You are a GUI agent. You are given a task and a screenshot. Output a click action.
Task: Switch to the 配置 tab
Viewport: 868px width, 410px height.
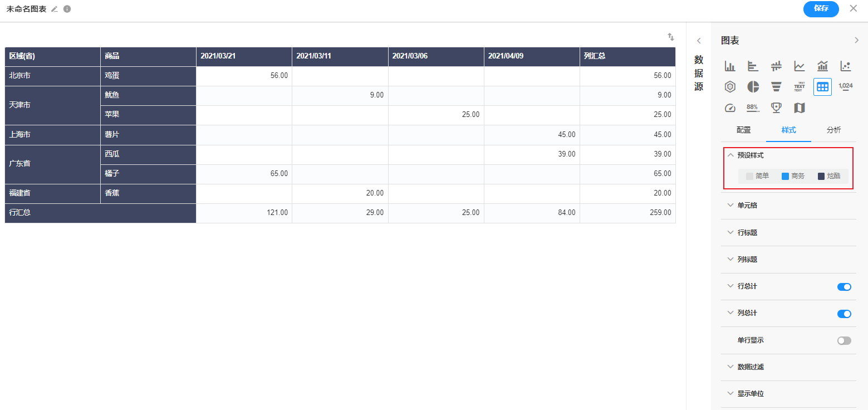click(x=743, y=130)
